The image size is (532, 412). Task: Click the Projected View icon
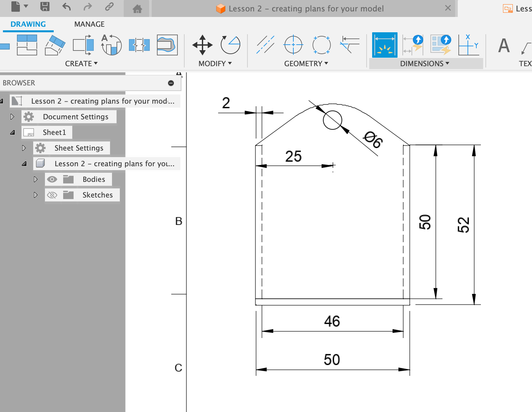click(26, 45)
